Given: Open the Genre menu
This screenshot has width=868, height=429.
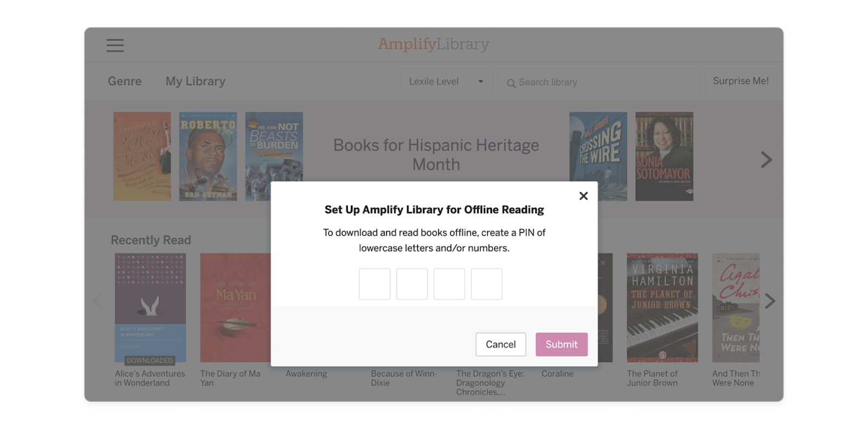Looking at the screenshot, I should (124, 81).
